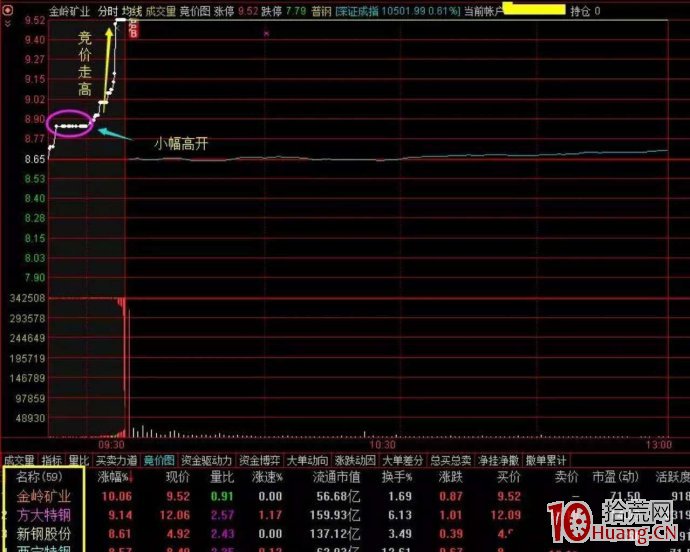Sort by the 市盈(动) column header
The width and height of the screenshot is (690, 552).
tap(615, 477)
